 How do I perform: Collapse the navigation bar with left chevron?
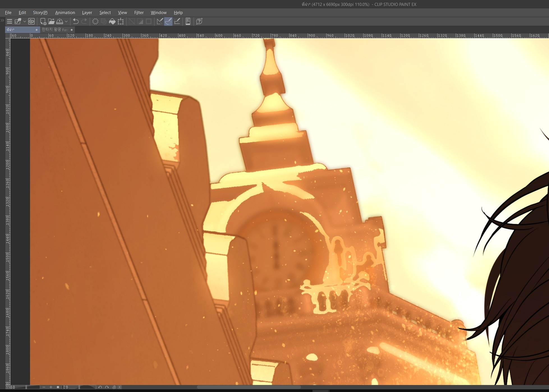tap(120, 387)
